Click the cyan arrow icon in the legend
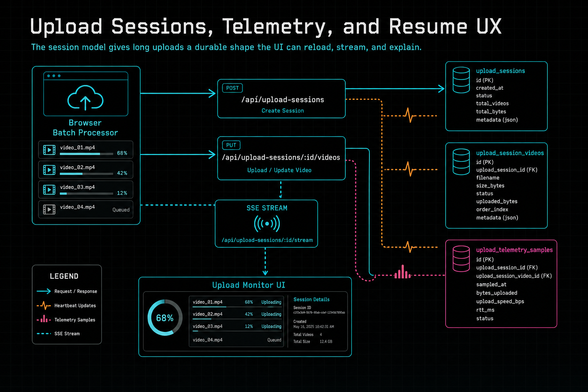This screenshot has height=392, width=588. [x=44, y=291]
